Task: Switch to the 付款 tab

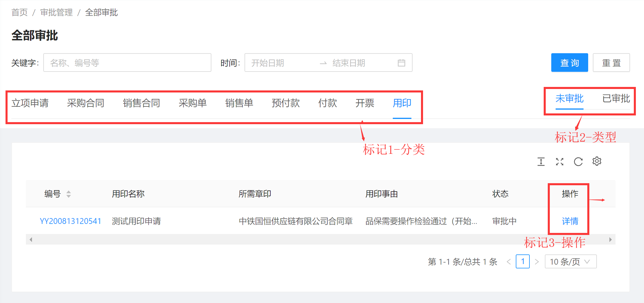Action: pyautogui.click(x=327, y=103)
